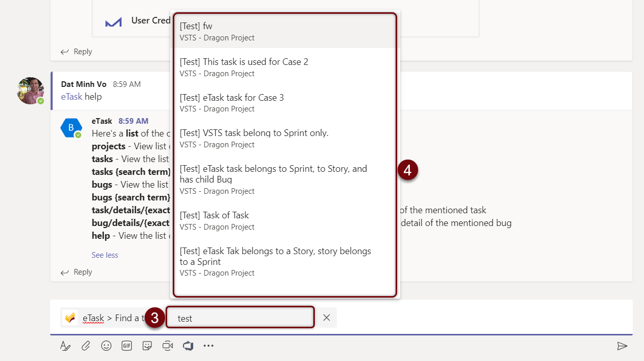Clear the eTask search with X button

(327, 318)
